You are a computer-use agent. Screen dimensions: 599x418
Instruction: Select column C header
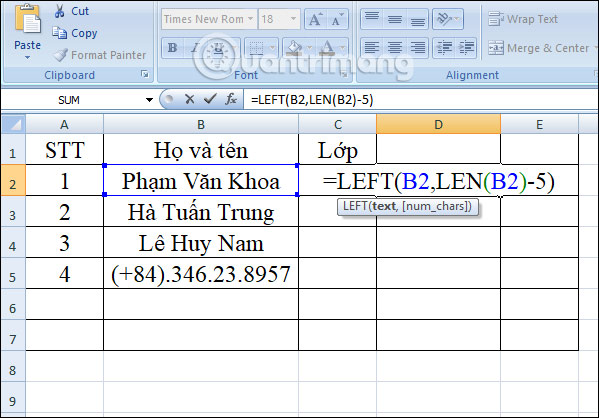(x=338, y=125)
